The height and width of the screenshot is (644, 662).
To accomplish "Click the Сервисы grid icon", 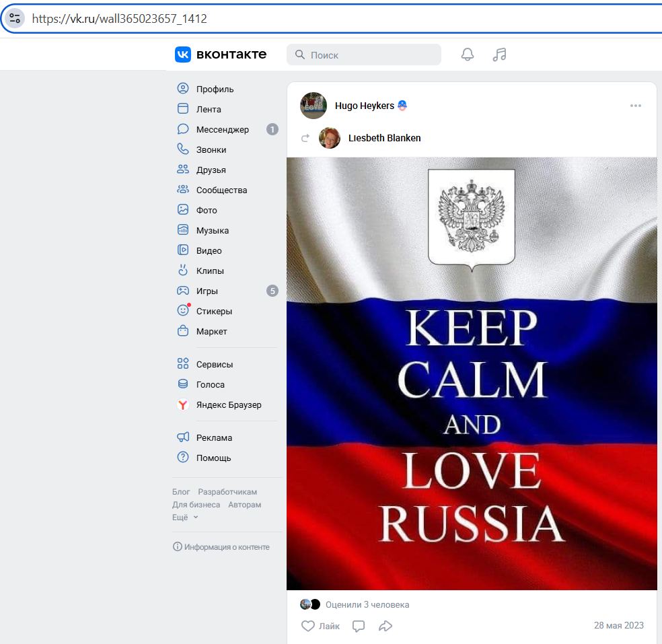I will pyautogui.click(x=183, y=363).
